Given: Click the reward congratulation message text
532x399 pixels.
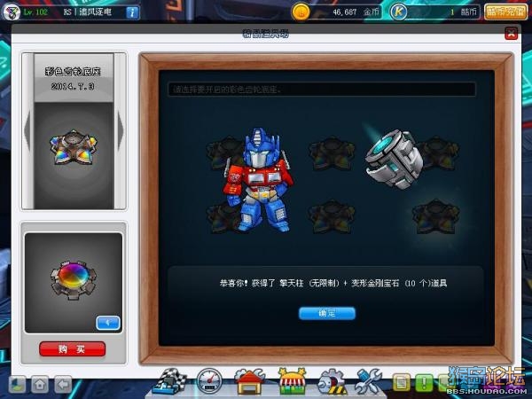Looking at the screenshot, I should 333,283.
